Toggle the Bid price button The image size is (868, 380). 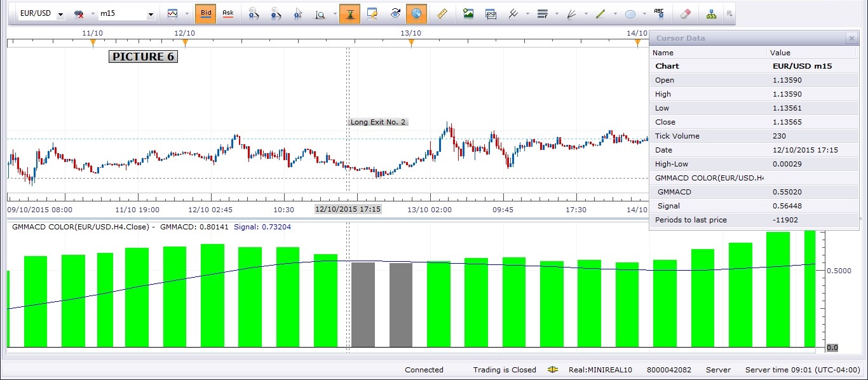coord(206,13)
